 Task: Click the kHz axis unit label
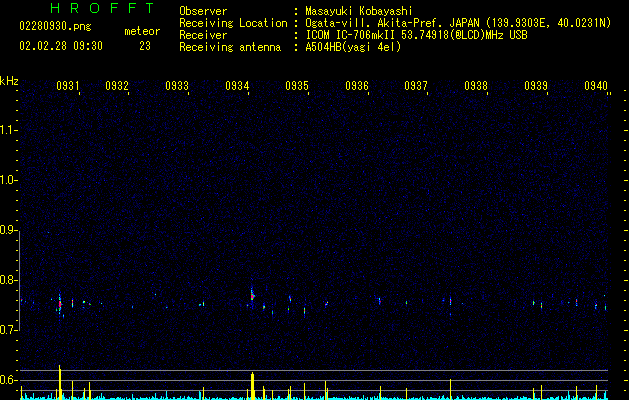click(x=9, y=81)
